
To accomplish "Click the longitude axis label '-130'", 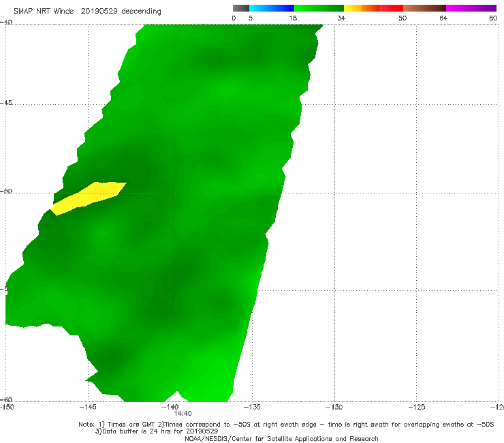I will click(x=334, y=407).
